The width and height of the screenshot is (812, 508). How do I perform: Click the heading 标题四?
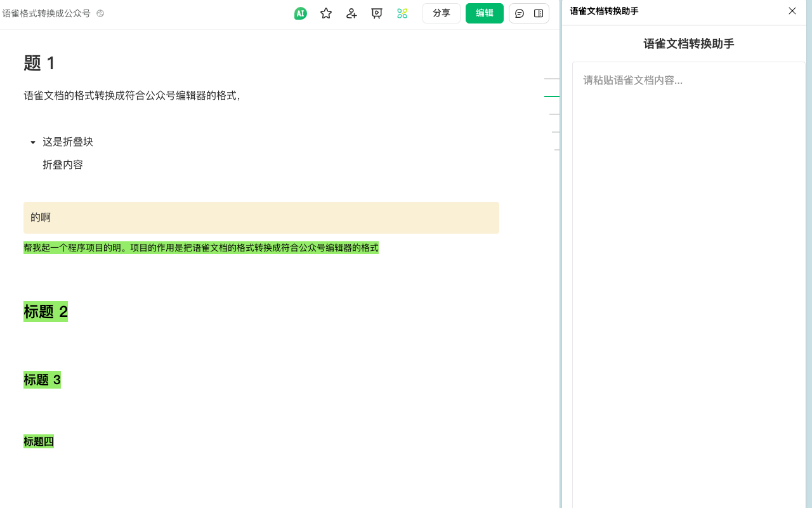(39, 441)
